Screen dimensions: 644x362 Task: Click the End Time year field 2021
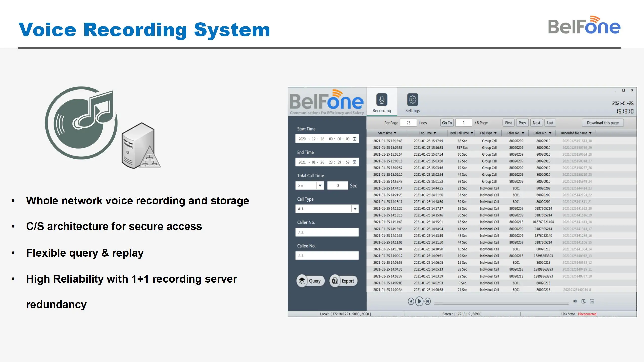302,162
